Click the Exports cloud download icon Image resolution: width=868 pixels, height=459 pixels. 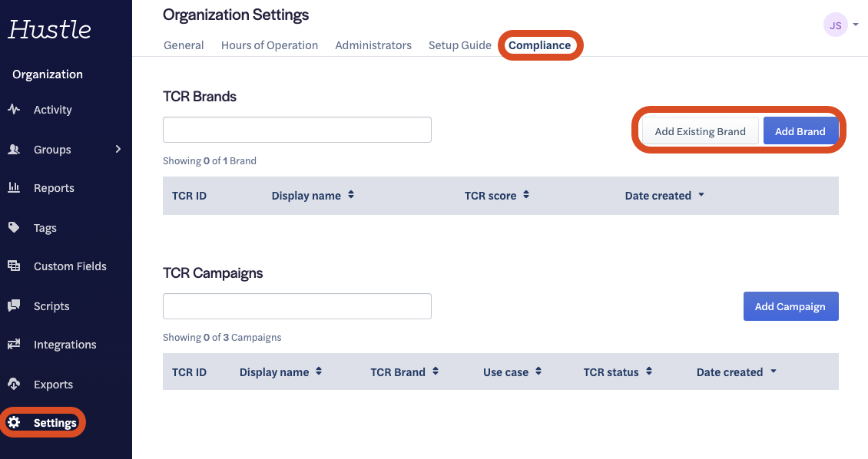[x=14, y=384]
